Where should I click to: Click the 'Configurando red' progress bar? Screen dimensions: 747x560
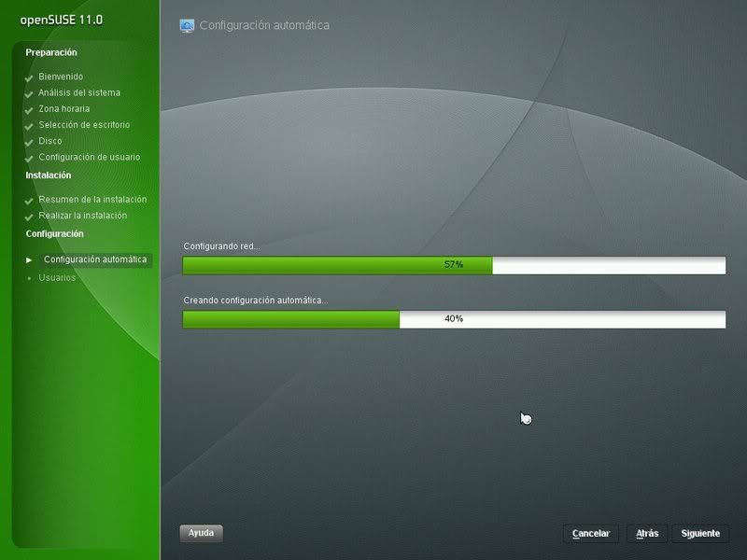pos(454,265)
